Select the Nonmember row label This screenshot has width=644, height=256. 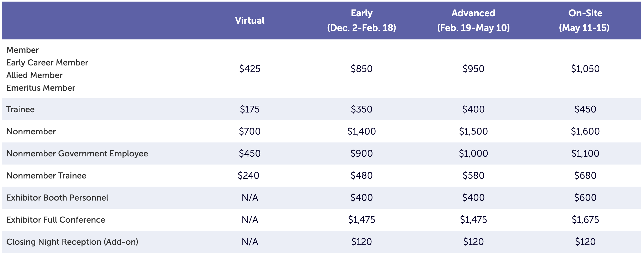click(x=31, y=131)
